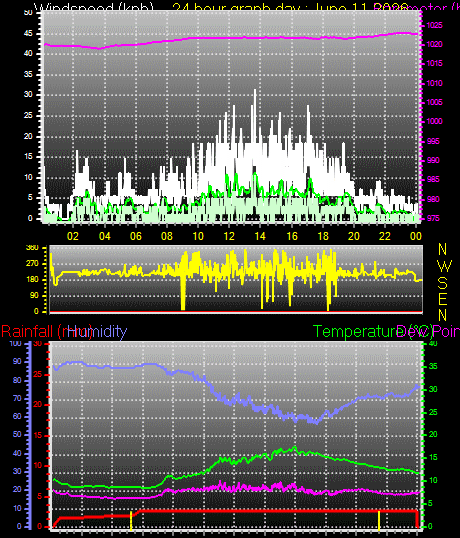Click the green 40 temperature axis label
The height and width of the screenshot is (538, 460).
tap(433, 343)
